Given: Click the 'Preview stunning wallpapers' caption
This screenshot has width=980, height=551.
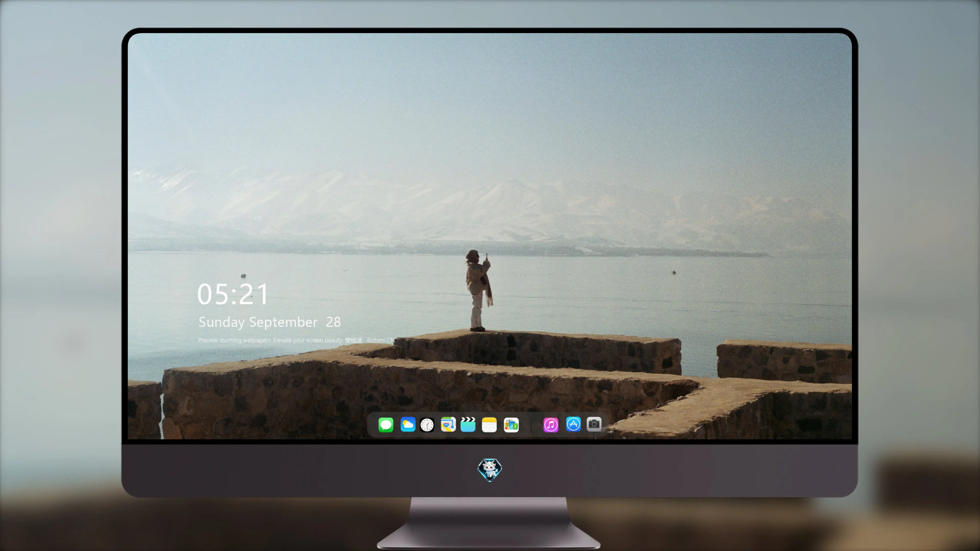Looking at the screenshot, I should click(x=296, y=340).
